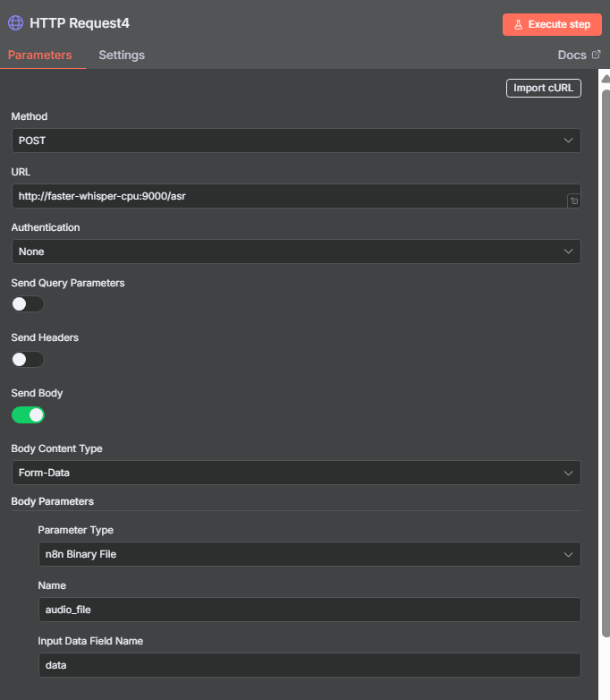
Task: Switch to the Settings tab
Action: pyautogui.click(x=122, y=55)
